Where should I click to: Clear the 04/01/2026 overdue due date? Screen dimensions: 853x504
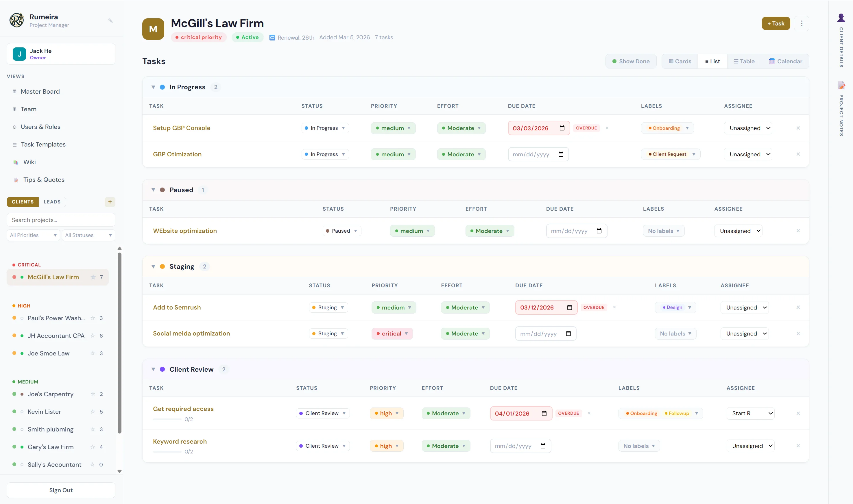tap(589, 413)
